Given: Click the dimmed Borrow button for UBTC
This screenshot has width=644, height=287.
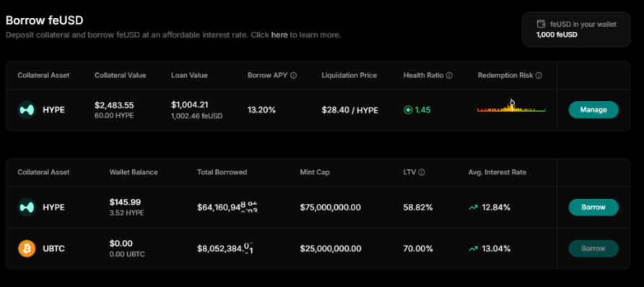Looking at the screenshot, I should (593, 249).
